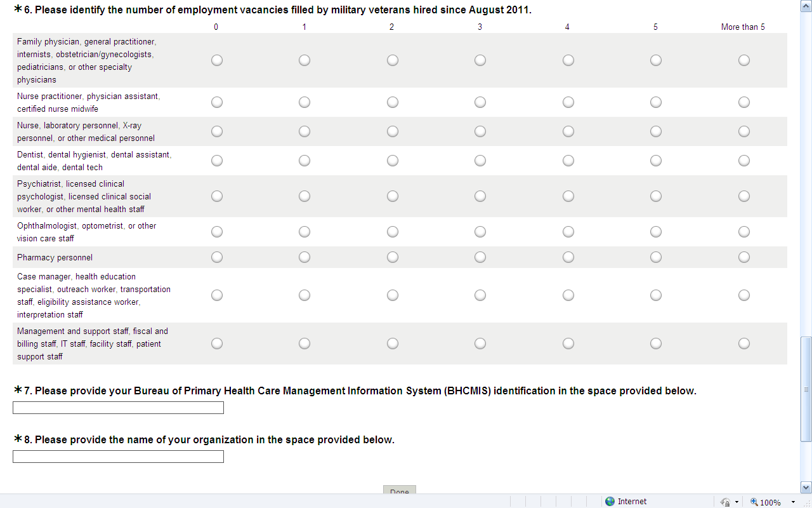
Task: Click the BHCMIS identification text field
Action: (118, 408)
